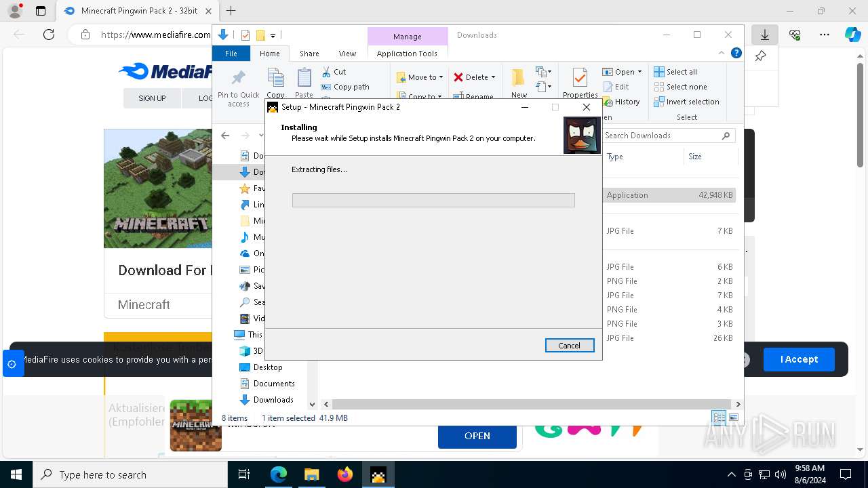Click the Type column header
The height and width of the screenshot is (488, 868).
pos(643,157)
